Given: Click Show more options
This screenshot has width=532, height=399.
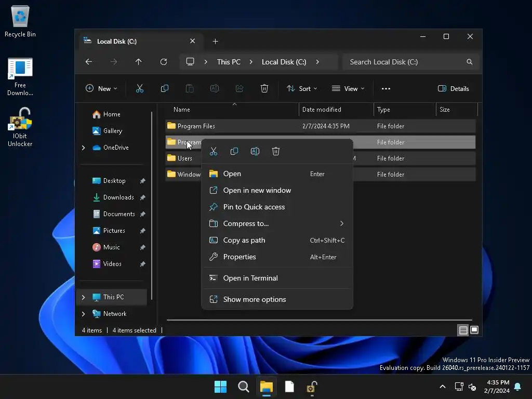Looking at the screenshot, I should click(277, 299).
